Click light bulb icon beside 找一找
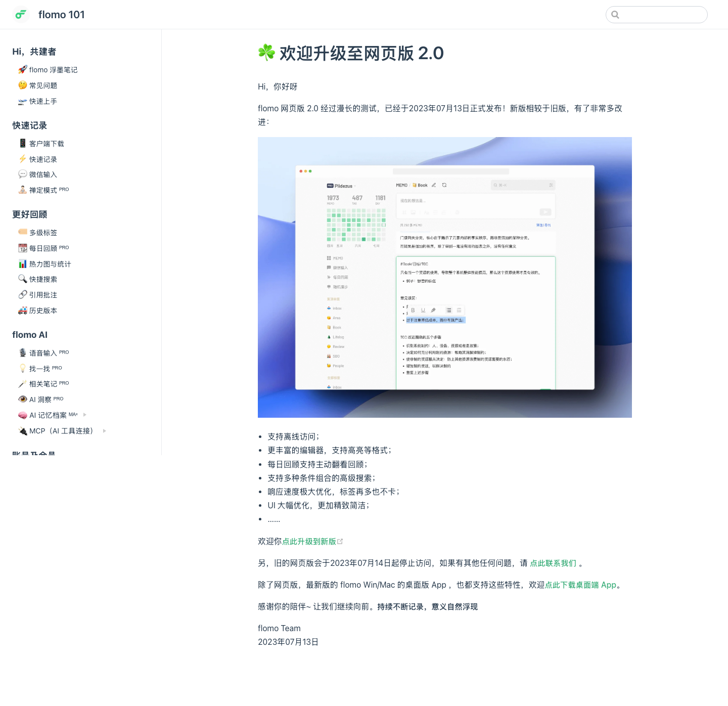 23,369
